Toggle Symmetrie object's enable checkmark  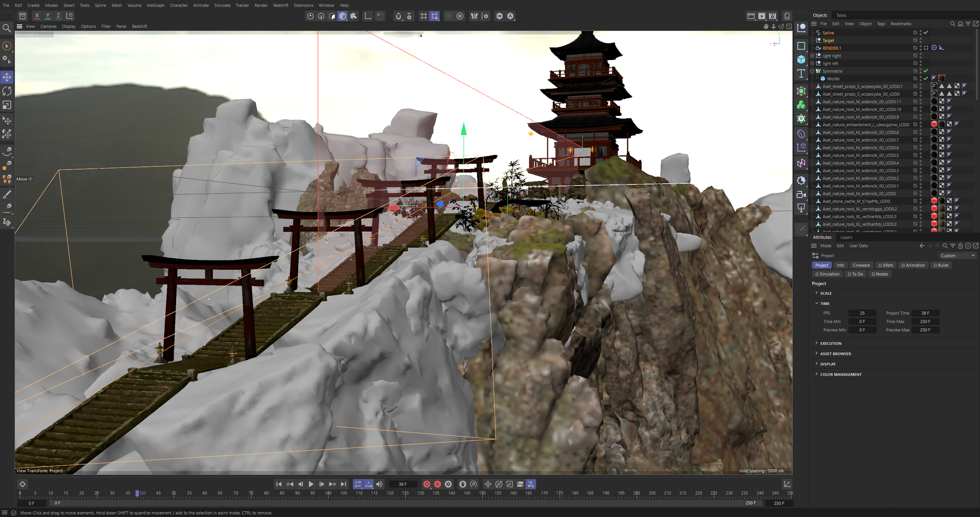point(926,71)
